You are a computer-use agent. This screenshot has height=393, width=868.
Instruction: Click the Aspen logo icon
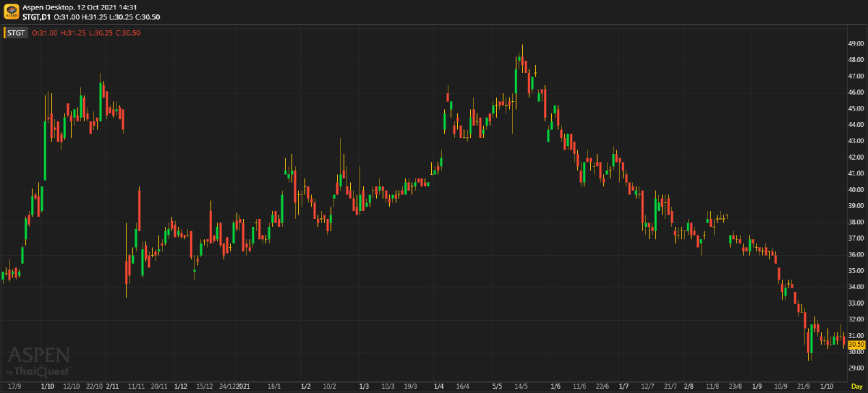11,12
